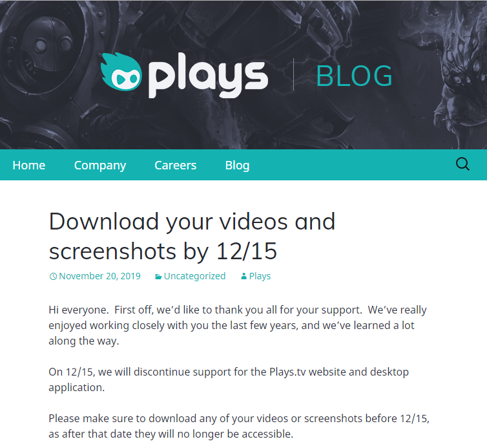
Task: Click the creature artwork at banner's right edge
Action: [457, 74]
